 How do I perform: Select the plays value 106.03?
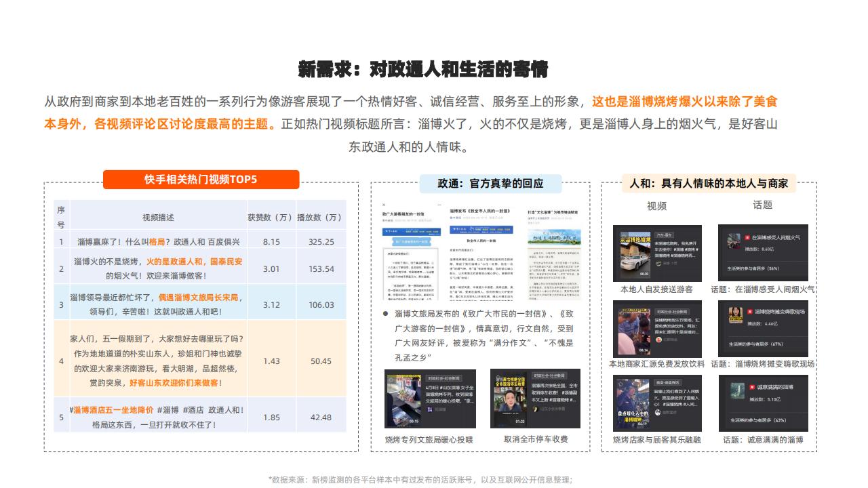pyautogui.click(x=321, y=305)
